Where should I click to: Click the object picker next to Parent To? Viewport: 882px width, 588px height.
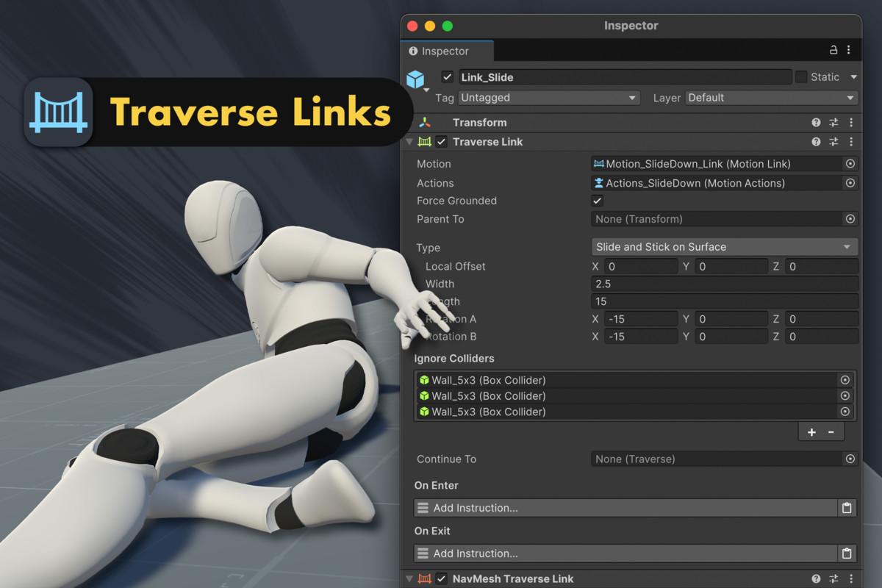[850, 218]
